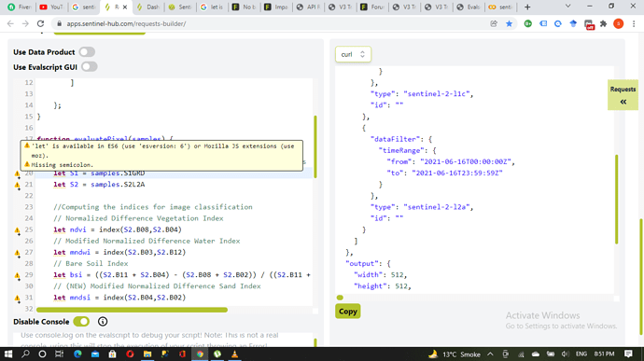Switch to the 'let is' Google tab

point(212,7)
